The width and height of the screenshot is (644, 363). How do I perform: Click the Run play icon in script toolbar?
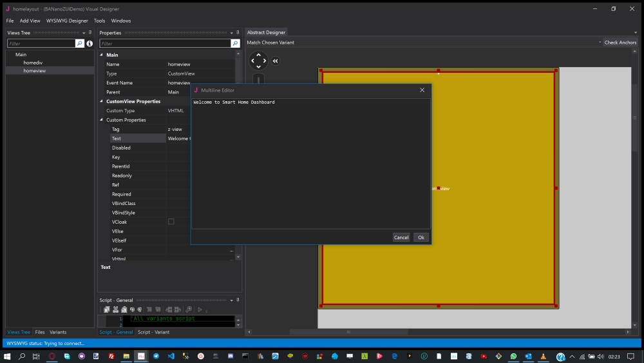coord(200,309)
